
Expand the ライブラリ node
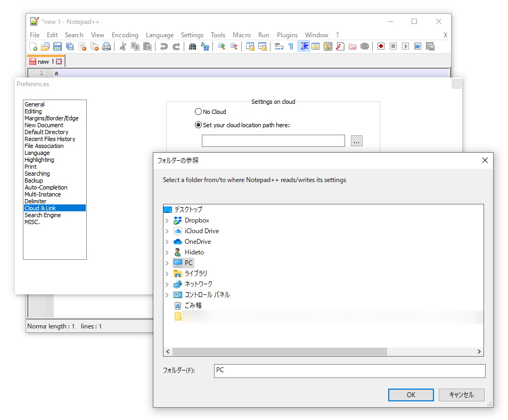pyautogui.click(x=167, y=274)
